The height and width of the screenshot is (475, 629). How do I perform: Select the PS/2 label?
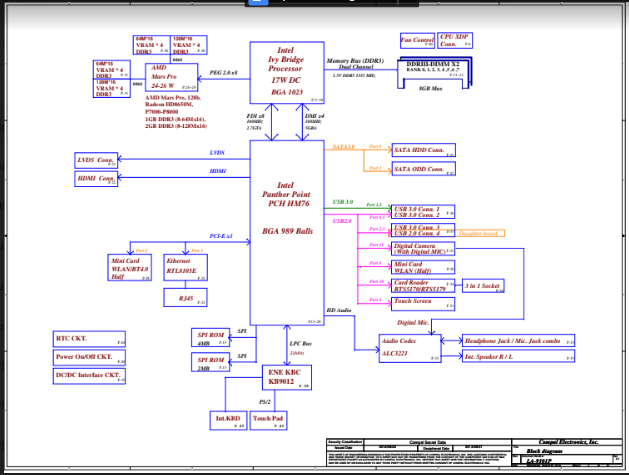click(265, 402)
